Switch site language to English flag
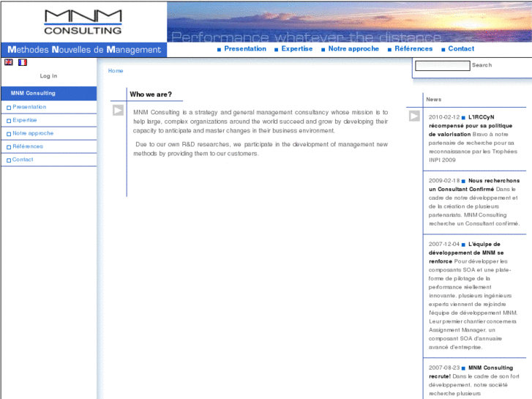 9,62
